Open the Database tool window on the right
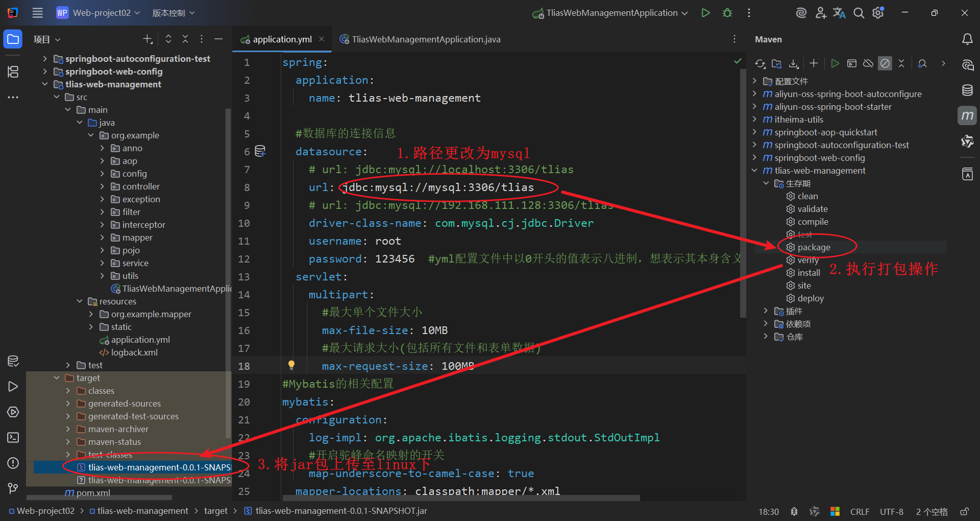 (967, 90)
